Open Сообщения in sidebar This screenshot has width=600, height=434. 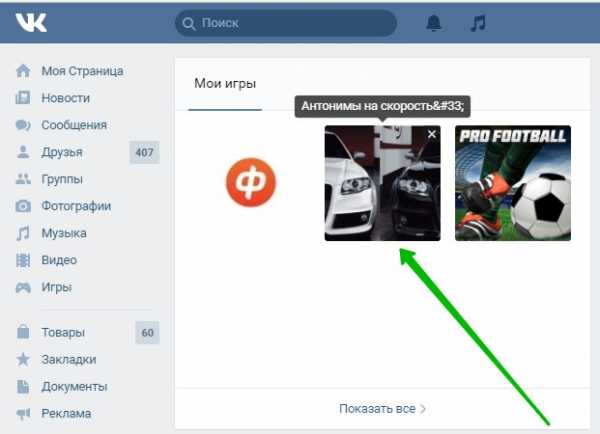pos(74,125)
